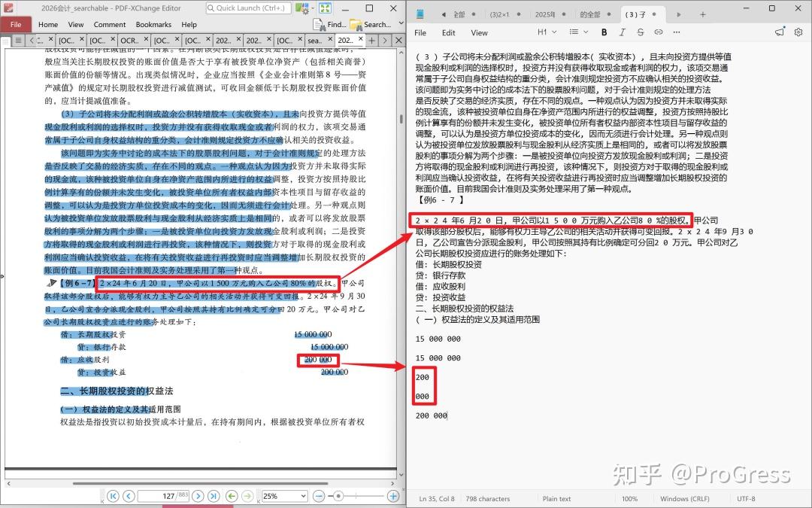Open H1 heading dropdown

pyautogui.click(x=547, y=32)
